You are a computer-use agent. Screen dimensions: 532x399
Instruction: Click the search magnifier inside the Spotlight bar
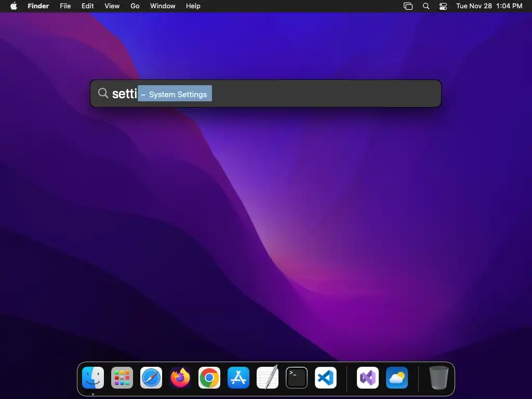pos(103,93)
